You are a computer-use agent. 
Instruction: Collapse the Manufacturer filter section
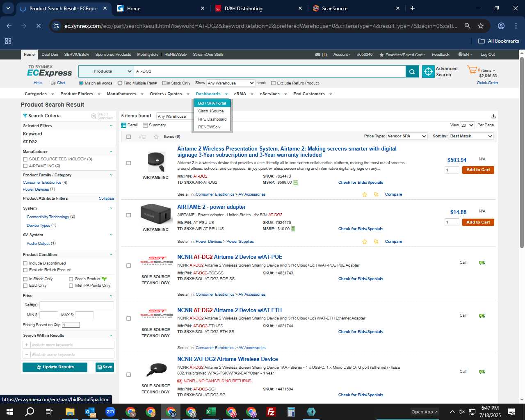coord(111,152)
